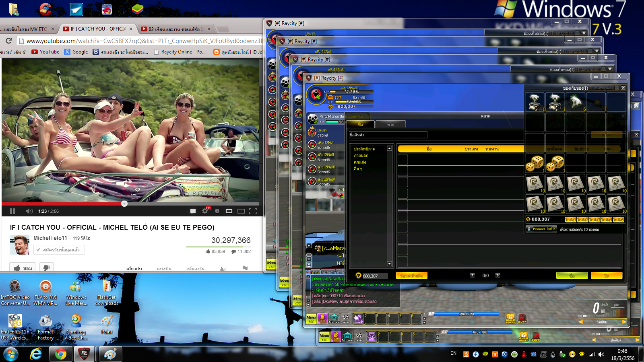Click green buy button in market window
644x362 pixels.
pos(572,276)
